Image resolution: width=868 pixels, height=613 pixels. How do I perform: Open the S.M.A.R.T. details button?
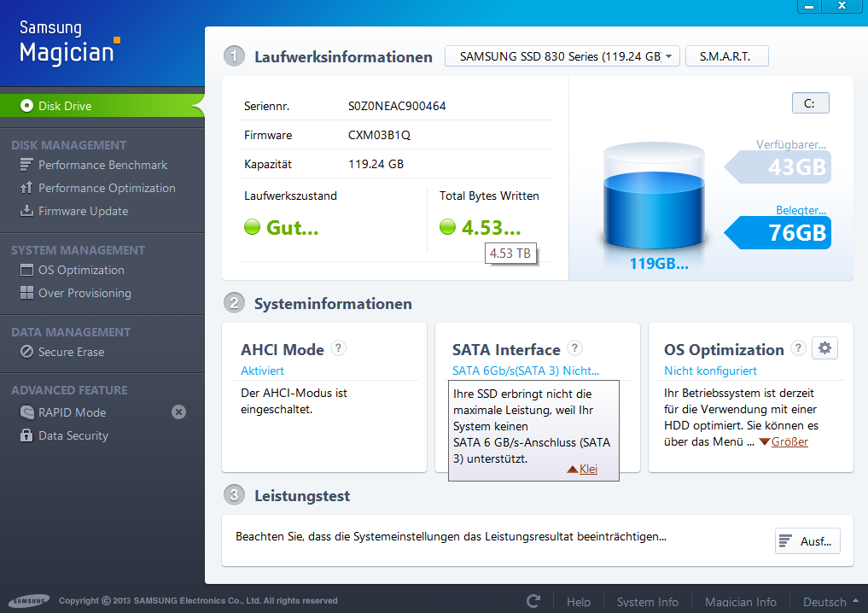pyautogui.click(x=726, y=56)
